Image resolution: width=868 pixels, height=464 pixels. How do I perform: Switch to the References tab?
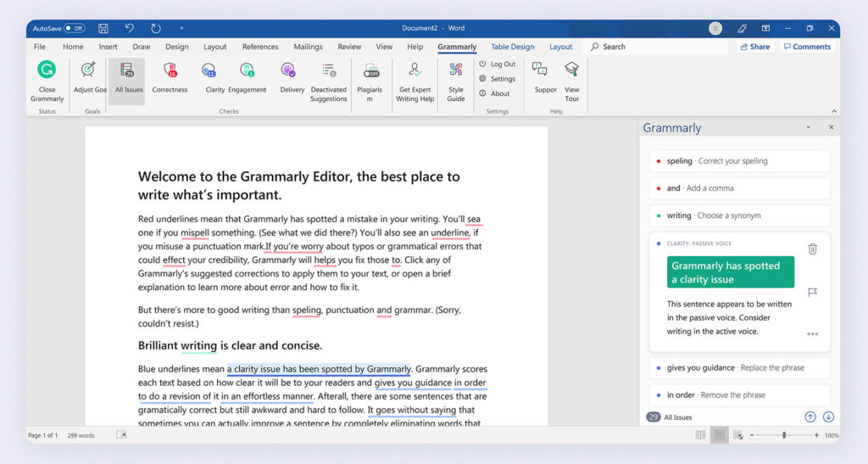[x=260, y=47]
